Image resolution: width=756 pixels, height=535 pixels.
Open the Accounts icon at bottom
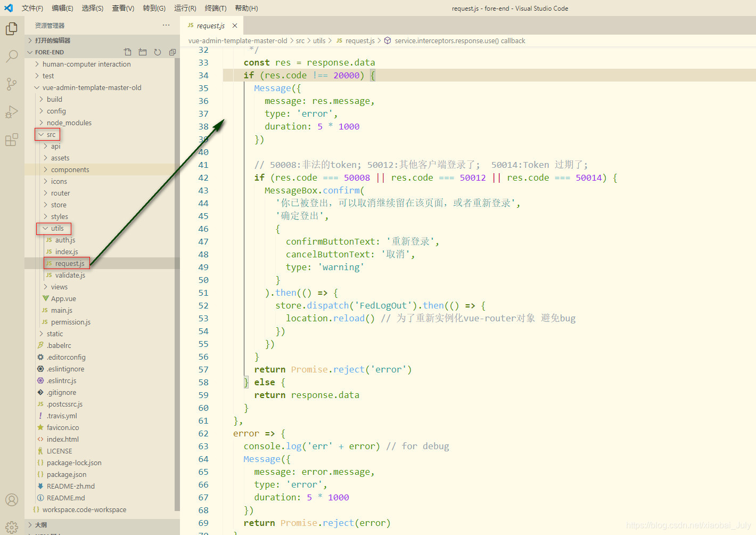coord(12,500)
